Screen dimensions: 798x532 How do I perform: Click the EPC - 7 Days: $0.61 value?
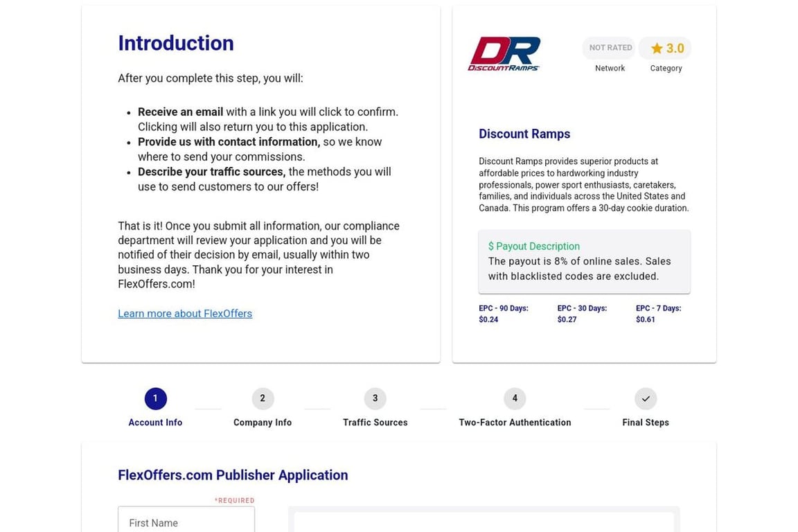click(x=658, y=314)
